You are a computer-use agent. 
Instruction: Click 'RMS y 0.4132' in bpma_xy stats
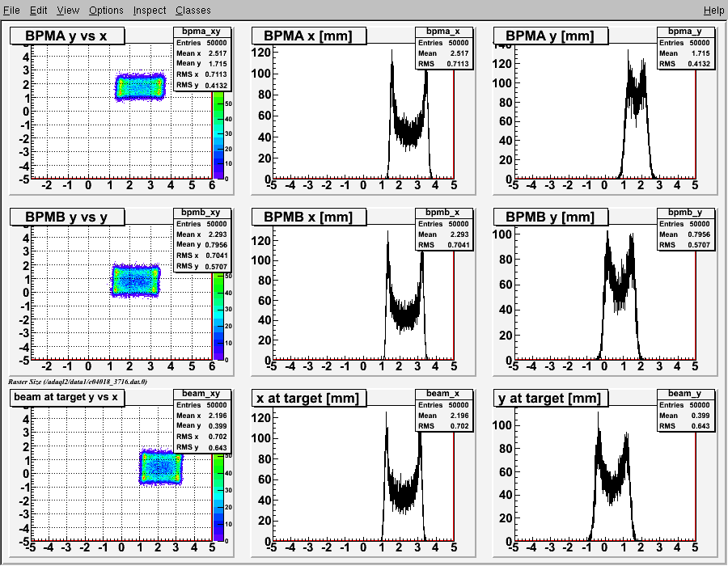(202, 86)
